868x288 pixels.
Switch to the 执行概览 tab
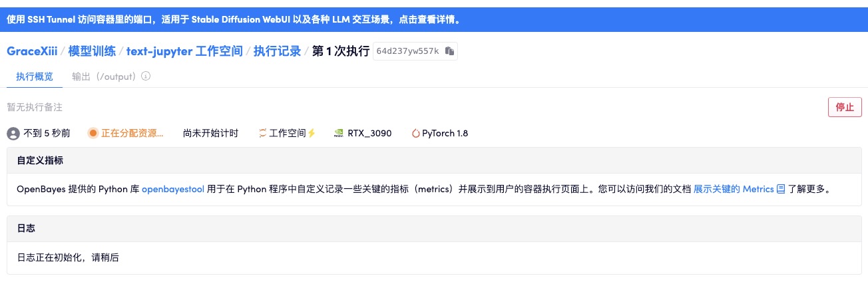[x=35, y=76]
